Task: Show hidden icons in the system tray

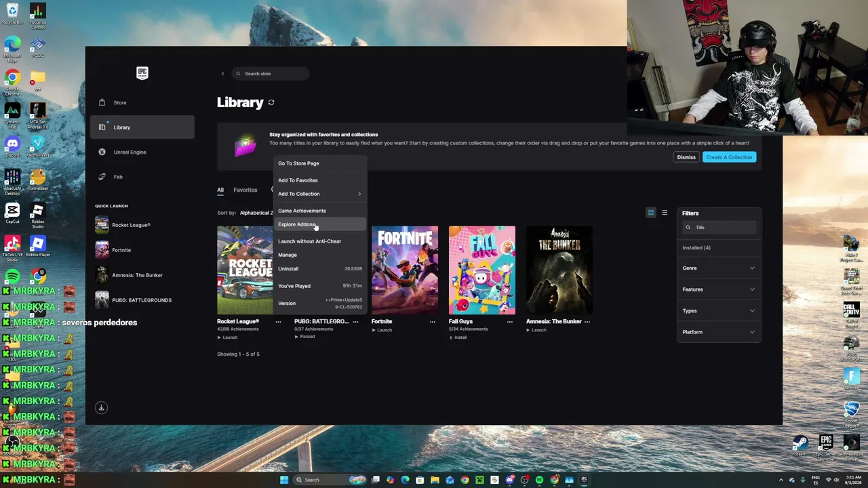Action: point(781,480)
